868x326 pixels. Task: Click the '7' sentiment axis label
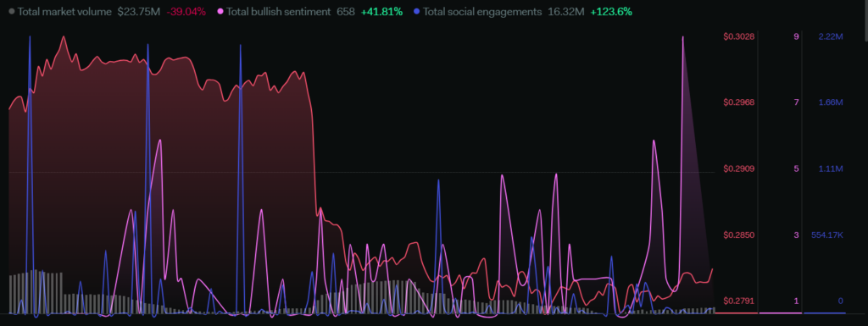pyautogui.click(x=796, y=102)
